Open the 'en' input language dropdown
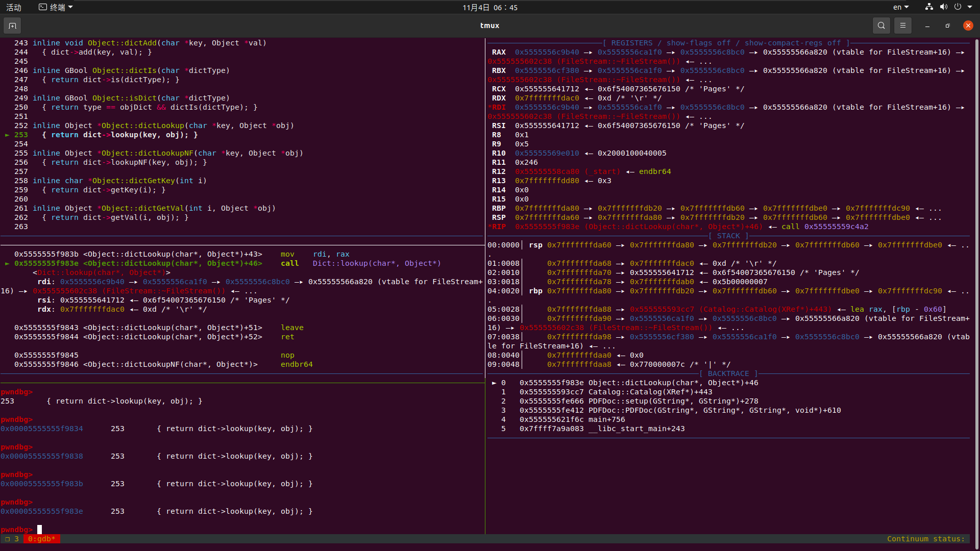 [x=900, y=7]
